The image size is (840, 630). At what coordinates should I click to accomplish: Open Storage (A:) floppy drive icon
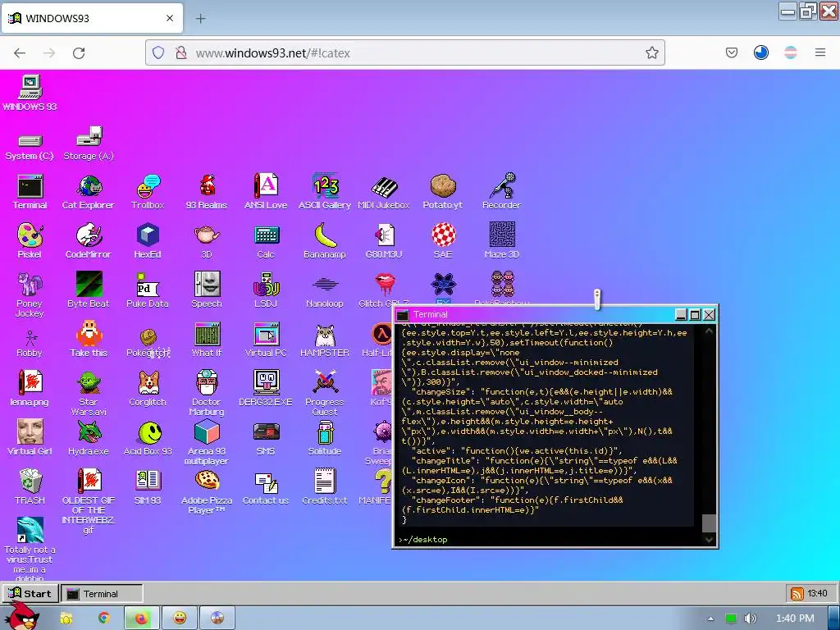(x=89, y=144)
